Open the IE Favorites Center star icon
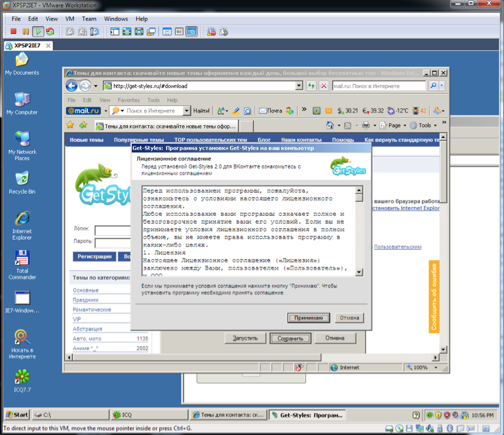This screenshot has width=504, height=435. pos(70,125)
